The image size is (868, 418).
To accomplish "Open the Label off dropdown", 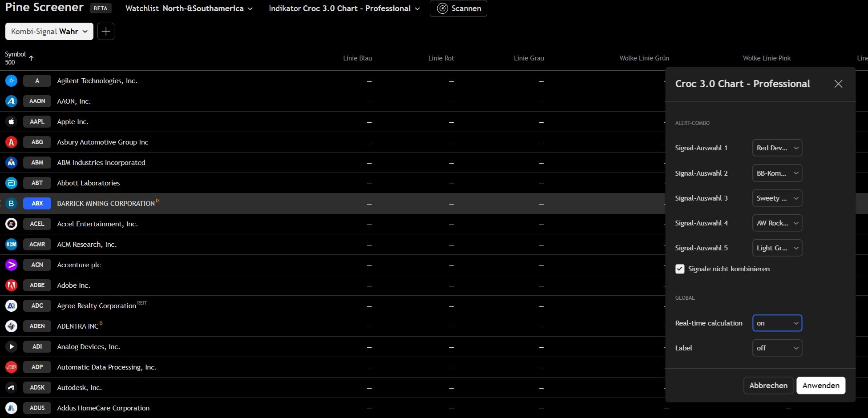I will coord(777,348).
